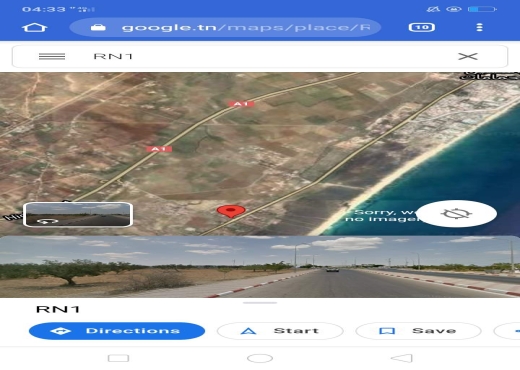Open the browser three-dot menu

[x=479, y=27]
